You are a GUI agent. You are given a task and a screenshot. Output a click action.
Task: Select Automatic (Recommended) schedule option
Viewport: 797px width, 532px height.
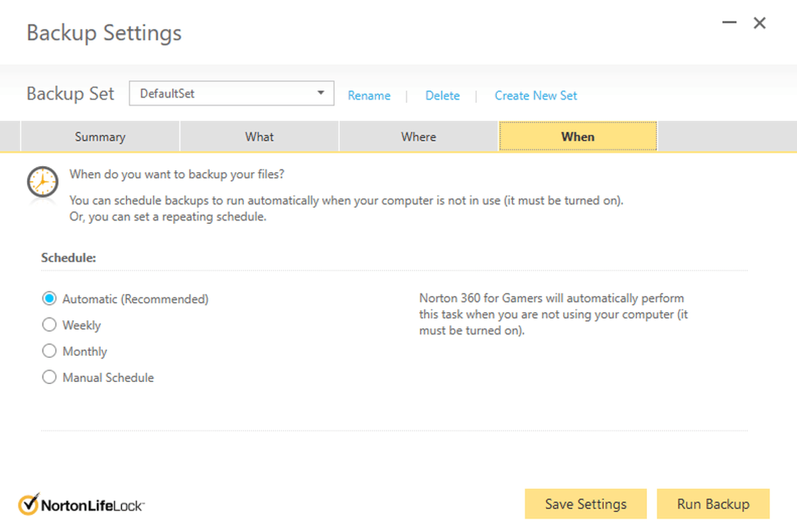pos(49,299)
